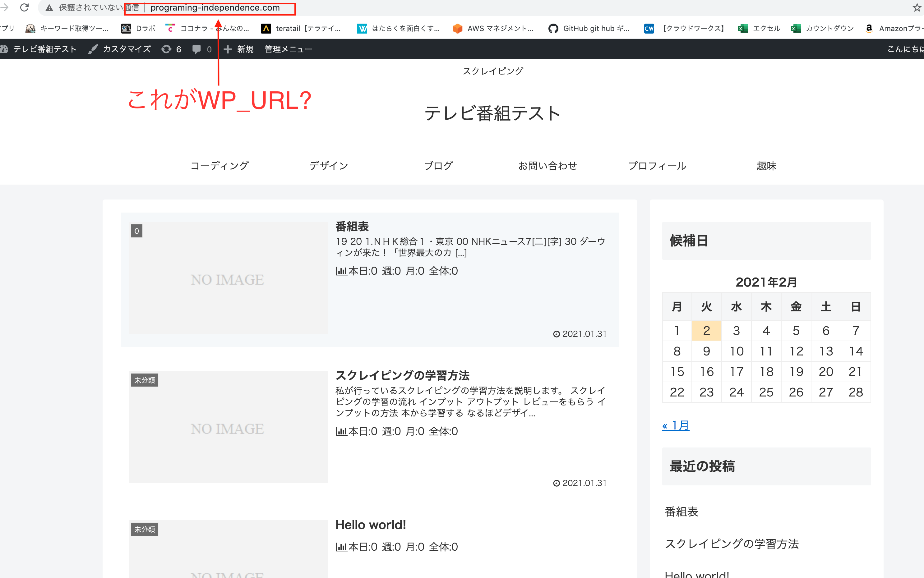Click the updates icon showing 6
The width and height of the screenshot is (924, 578).
171,49
